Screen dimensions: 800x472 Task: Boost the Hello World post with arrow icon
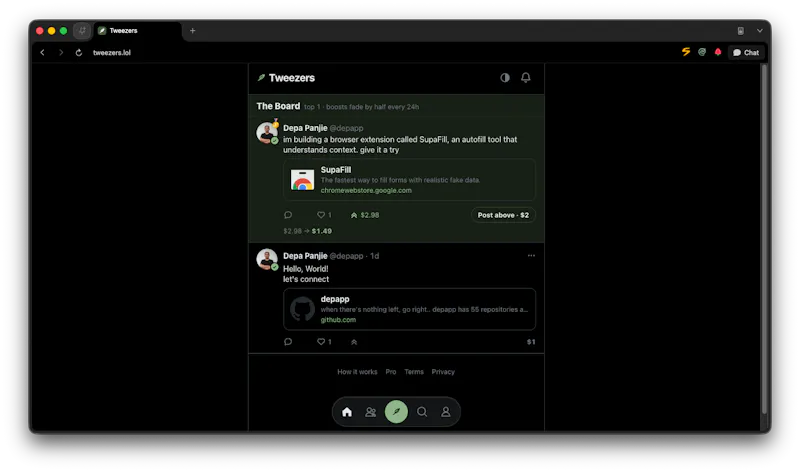(x=354, y=342)
